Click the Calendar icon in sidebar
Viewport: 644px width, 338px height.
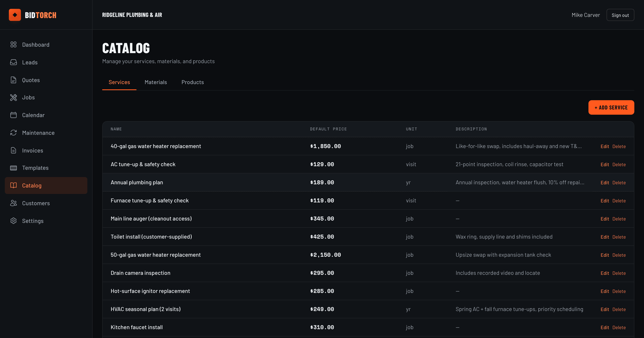[13, 115]
